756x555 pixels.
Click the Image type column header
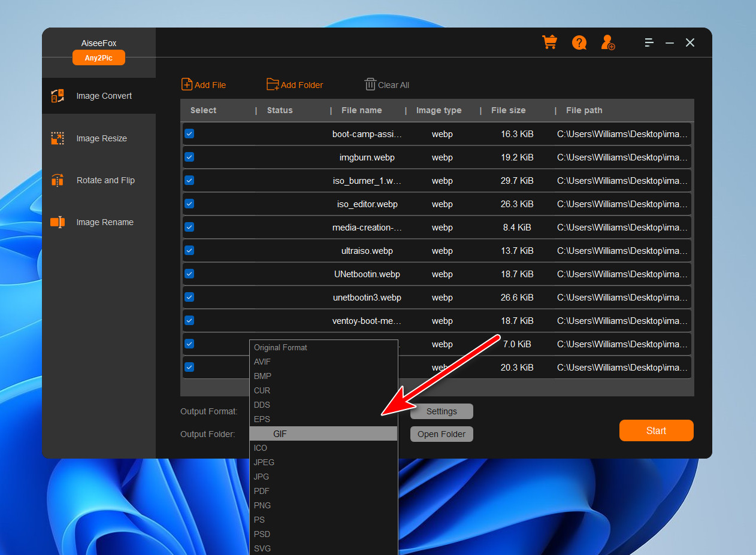click(x=439, y=110)
